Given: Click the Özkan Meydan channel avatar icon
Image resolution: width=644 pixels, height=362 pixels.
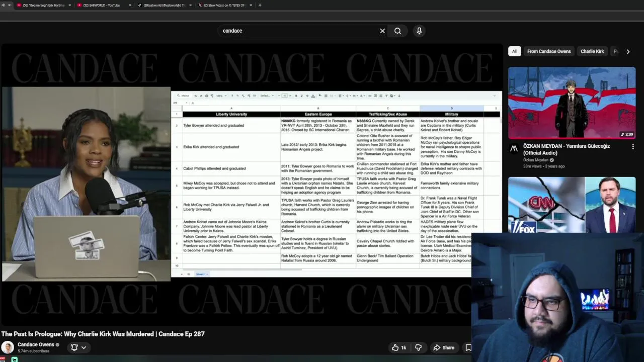Looking at the screenshot, I should click(514, 148).
